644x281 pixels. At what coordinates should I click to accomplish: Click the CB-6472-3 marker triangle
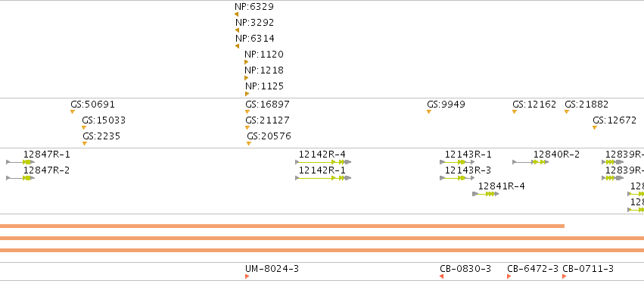[x=509, y=276]
